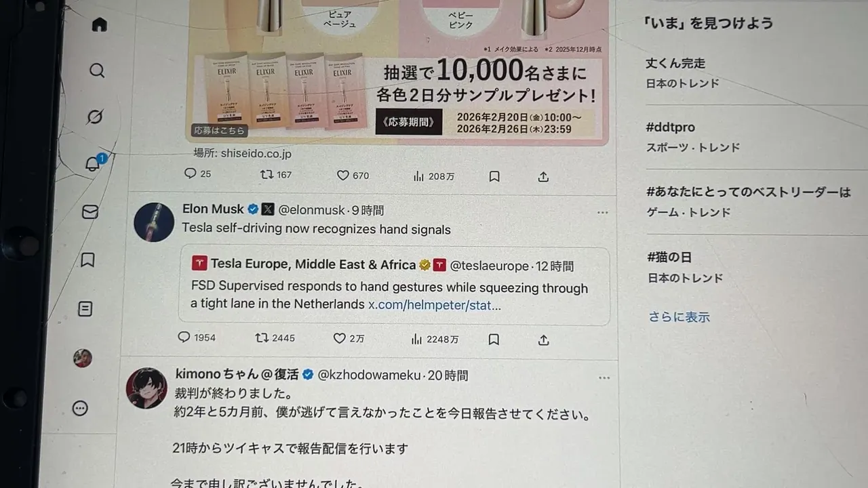Open the Home icon in sidebar
This screenshot has width=868, height=488.
pos(99,25)
